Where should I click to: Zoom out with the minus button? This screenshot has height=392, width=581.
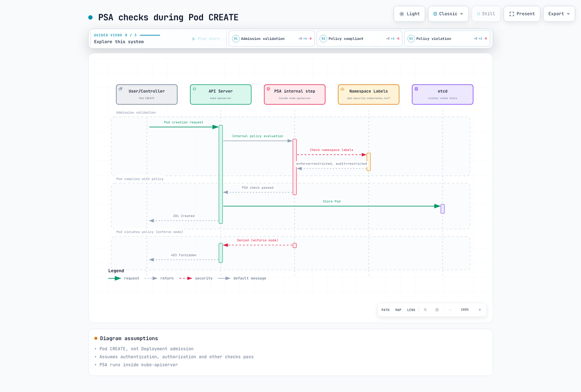[x=450, y=310]
